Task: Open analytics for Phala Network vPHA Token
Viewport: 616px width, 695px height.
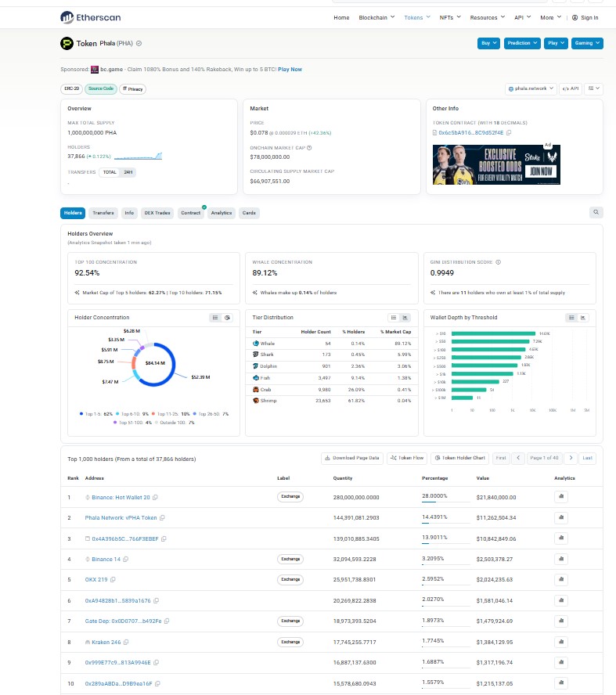Action: [x=561, y=517]
